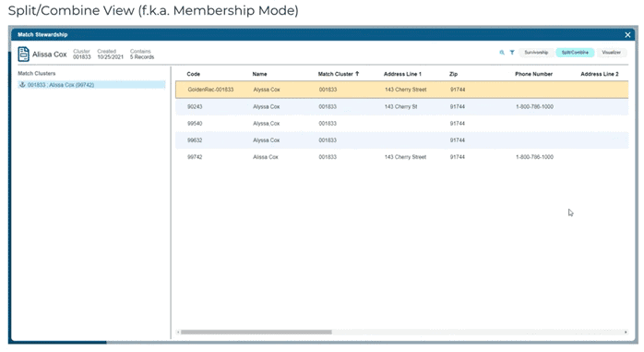This screenshot has height=352, width=644.
Task: Sort by the Name column header
Action: (259, 74)
